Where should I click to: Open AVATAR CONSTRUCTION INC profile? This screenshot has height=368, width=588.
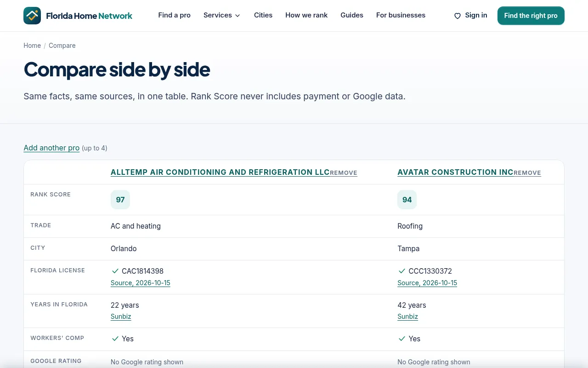tap(455, 172)
